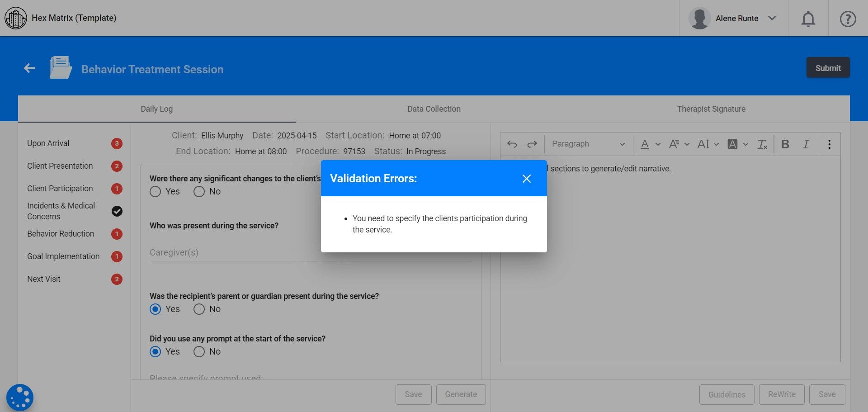This screenshot has width=868, height=412.
Task: Close the Validation Errors dialog
Action: [x=526, y=179]
